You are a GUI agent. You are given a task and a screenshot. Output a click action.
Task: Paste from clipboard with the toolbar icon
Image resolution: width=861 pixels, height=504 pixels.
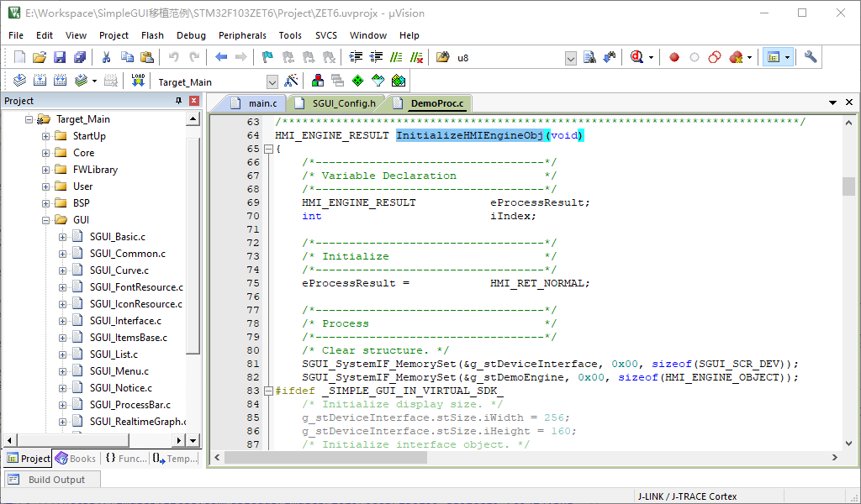(146, 57)
